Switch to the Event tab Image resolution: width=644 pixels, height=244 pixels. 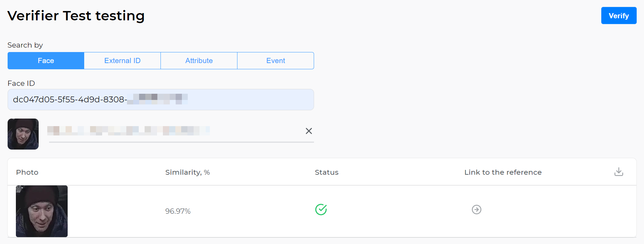click(x=275, y=60)
